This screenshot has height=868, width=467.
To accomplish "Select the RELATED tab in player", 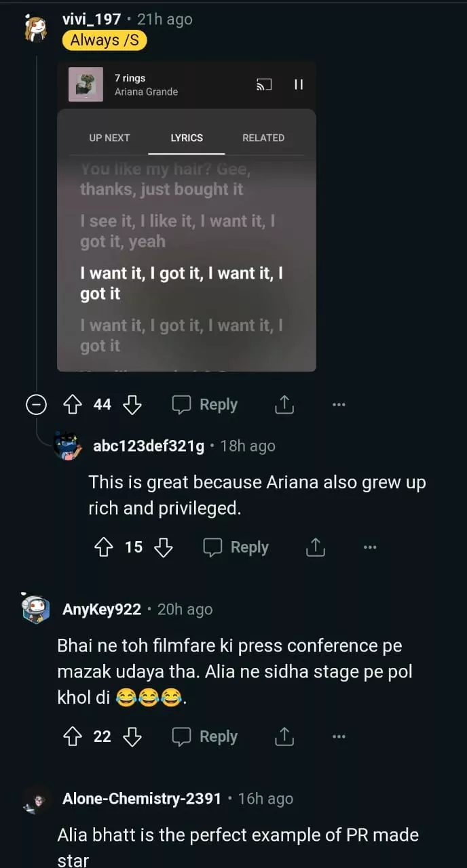I will [263, 138].
